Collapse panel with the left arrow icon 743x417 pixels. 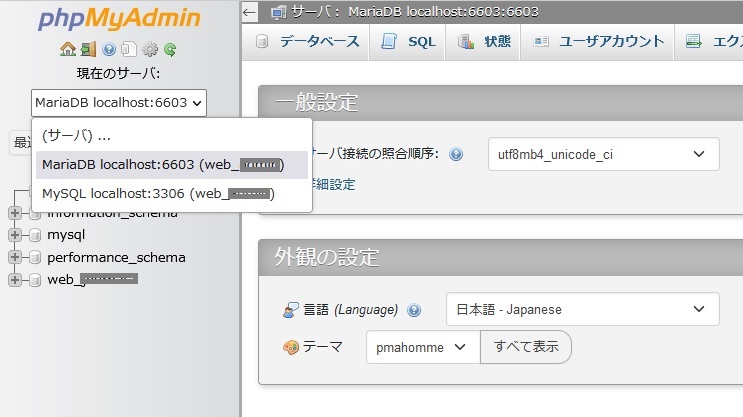pos(250,12)
